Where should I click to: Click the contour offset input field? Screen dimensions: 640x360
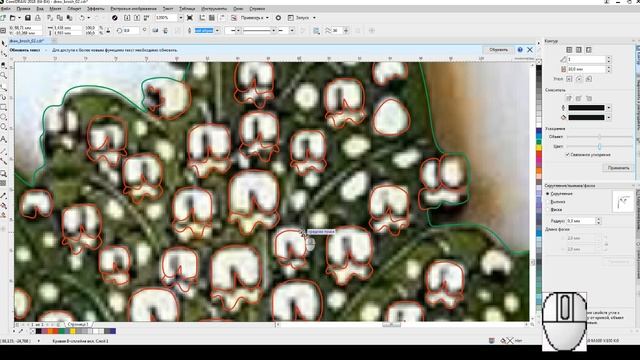(x=586, y=69)
